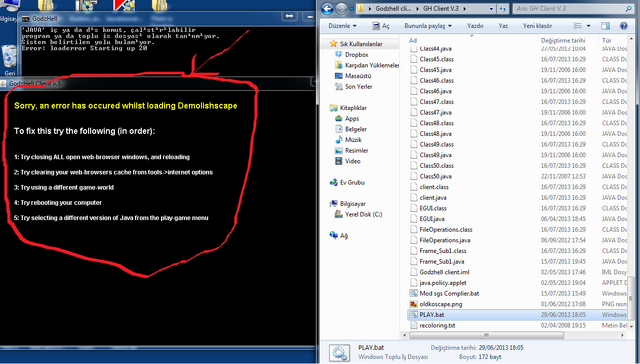The width and height of the screenshot is (640, 364).
Task: Click the GodzHell console title bar icon
Action: (x=26, y=19)
